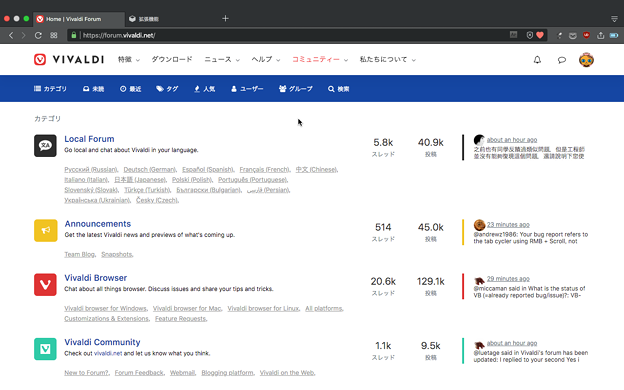Screen dimensions: 624x390
Task: Click the Local Forum category icon
Action: [45, 146]
